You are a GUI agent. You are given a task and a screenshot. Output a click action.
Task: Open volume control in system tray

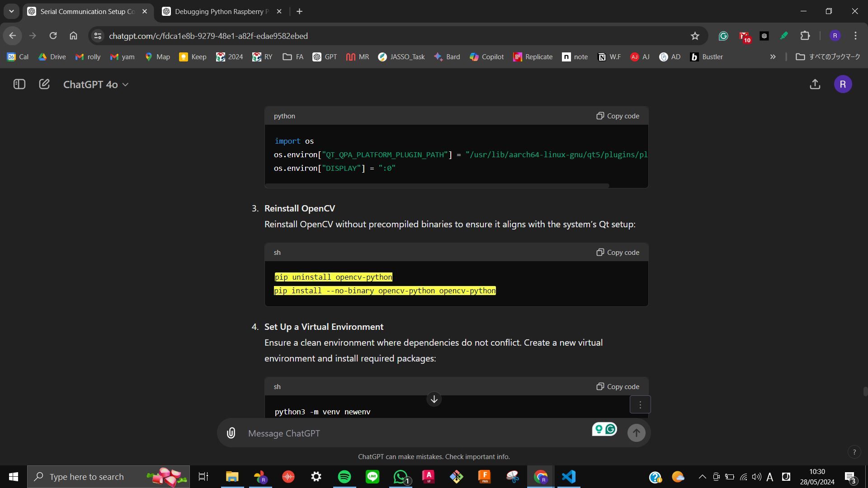[x=756, y=477]
